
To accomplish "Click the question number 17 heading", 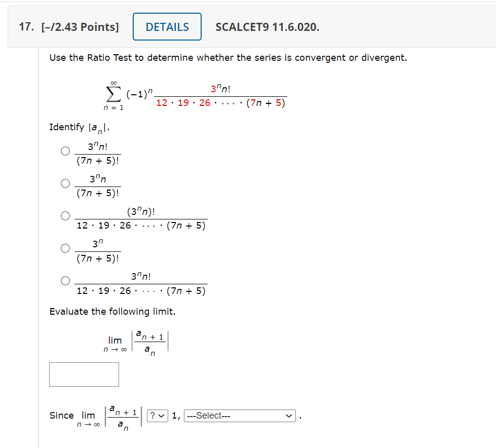I will coord(24,26).
